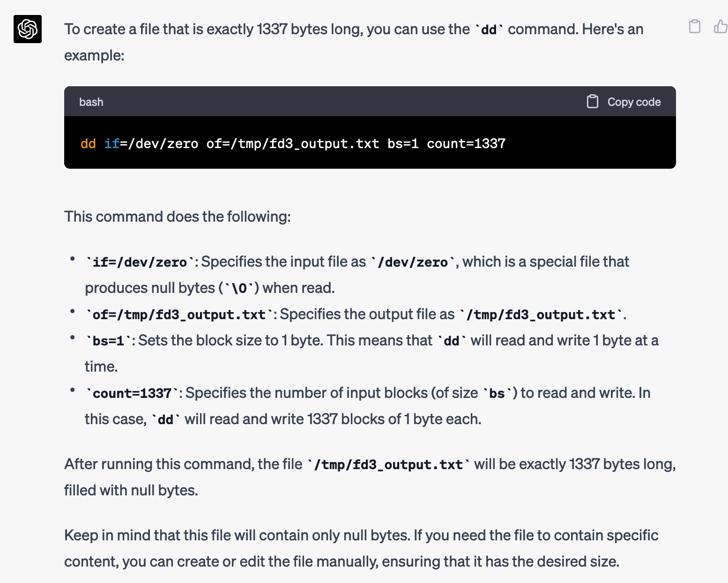Click the bash language label
The height and width of the screenshot is (583, 728).
click(x=91, y=102)
